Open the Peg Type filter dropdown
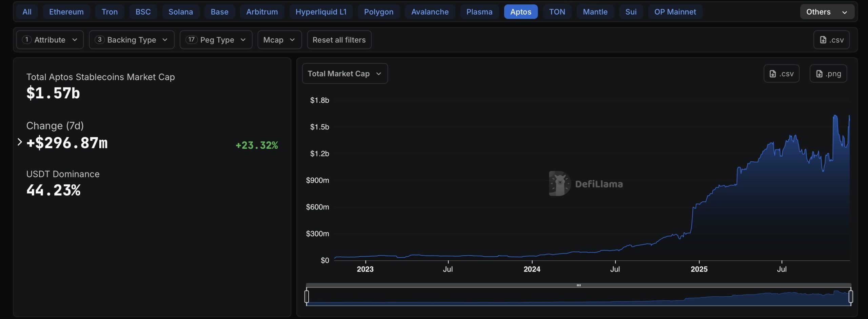Image resolution: width=868 pixels, height=319 pixels. [x=216, y=40]
